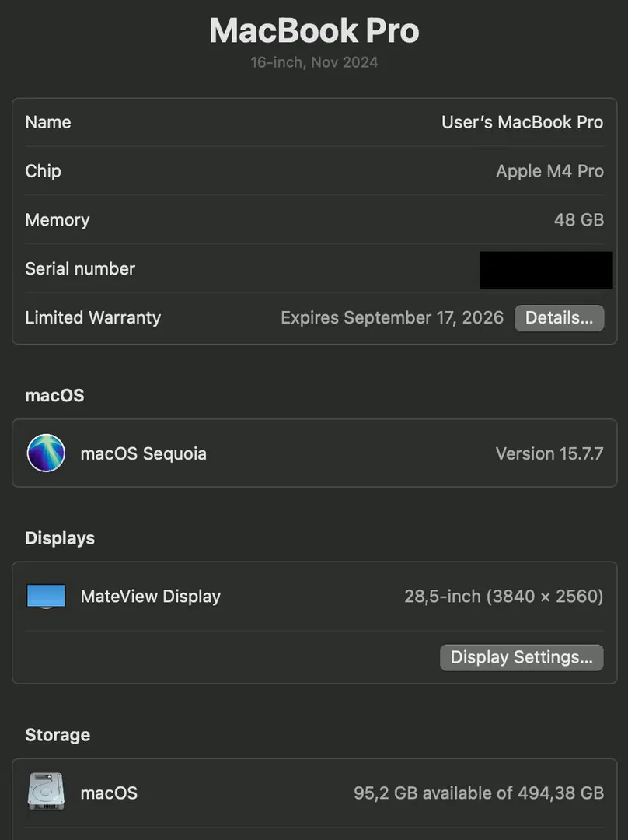Image resolution: width=628 pixels, height=840 pixels.
Task: Click the MacBook Pro title heading
Action: click(314, 30)
